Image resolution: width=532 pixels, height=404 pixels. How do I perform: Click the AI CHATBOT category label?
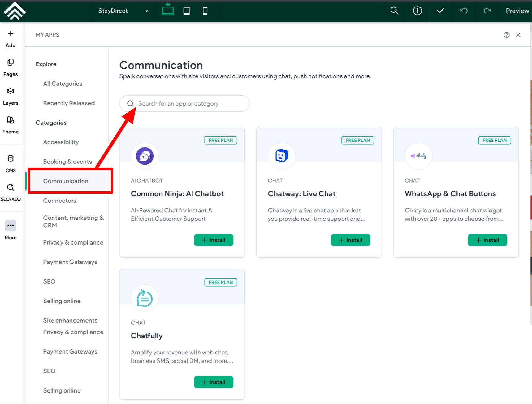coord(147,181)
